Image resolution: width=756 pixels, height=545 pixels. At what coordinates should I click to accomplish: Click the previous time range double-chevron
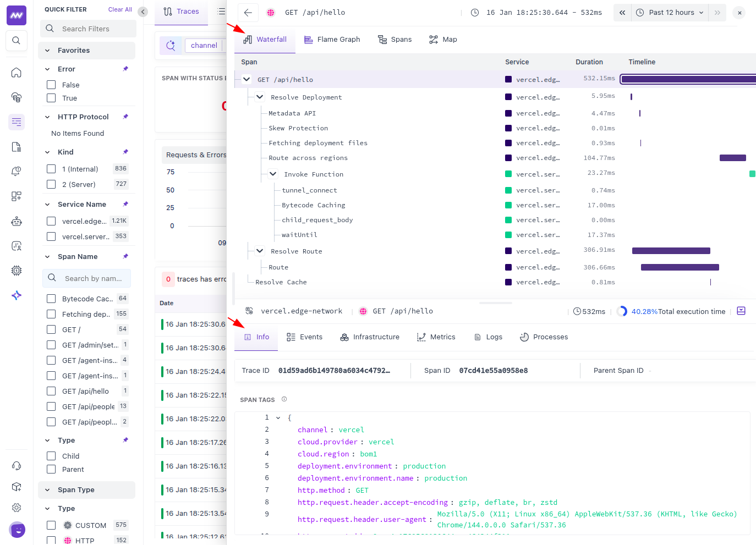(622, 13)
